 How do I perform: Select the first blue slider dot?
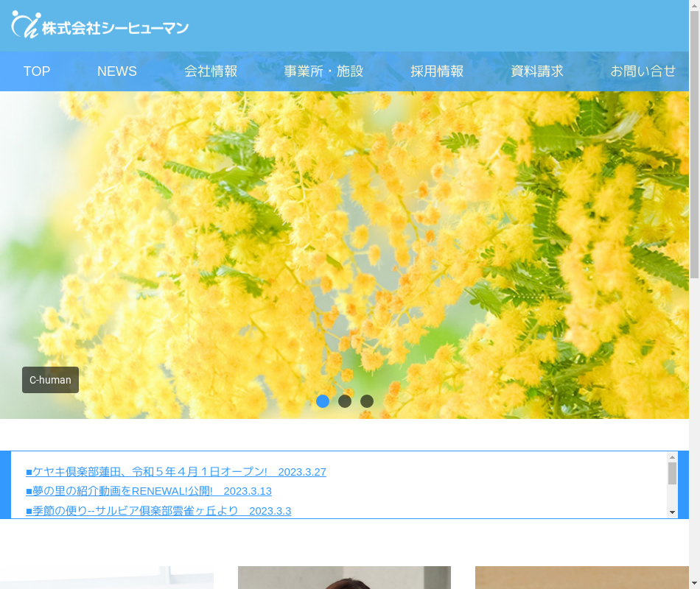coord(323,401)
